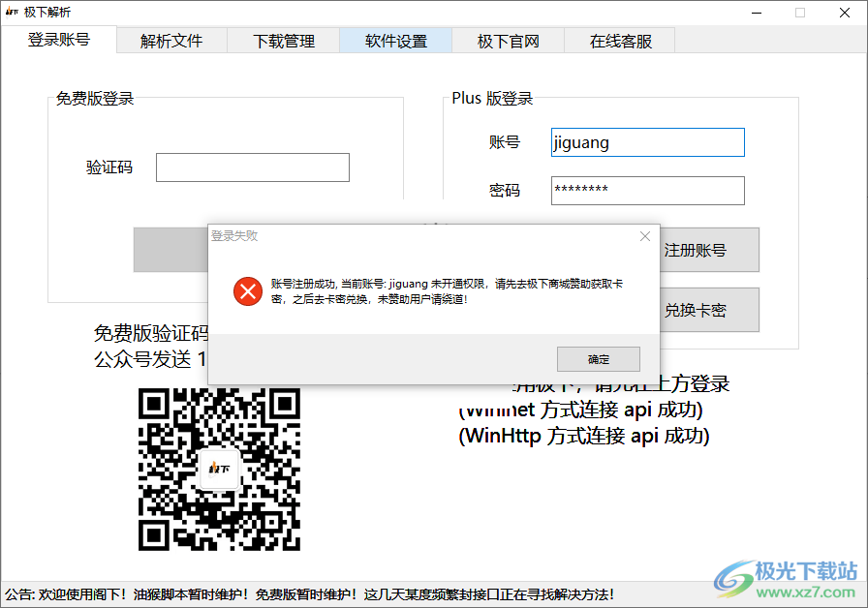Minimize the 极下解析 window
Screen dimensions: 868x608
click(x=757, y=13)
